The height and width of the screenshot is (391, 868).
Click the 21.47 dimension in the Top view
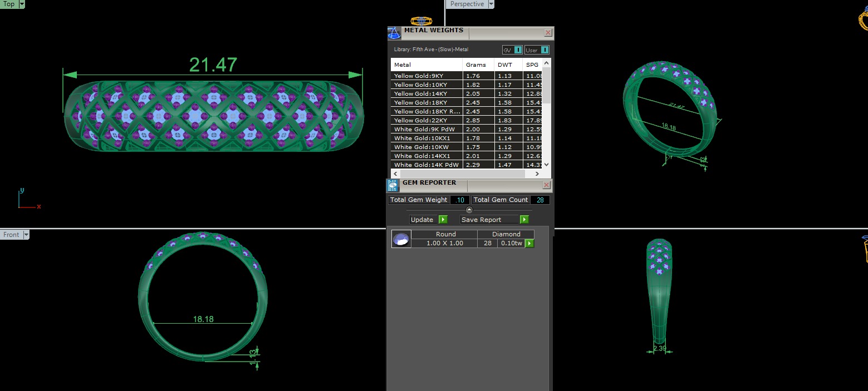click(213, 65)
